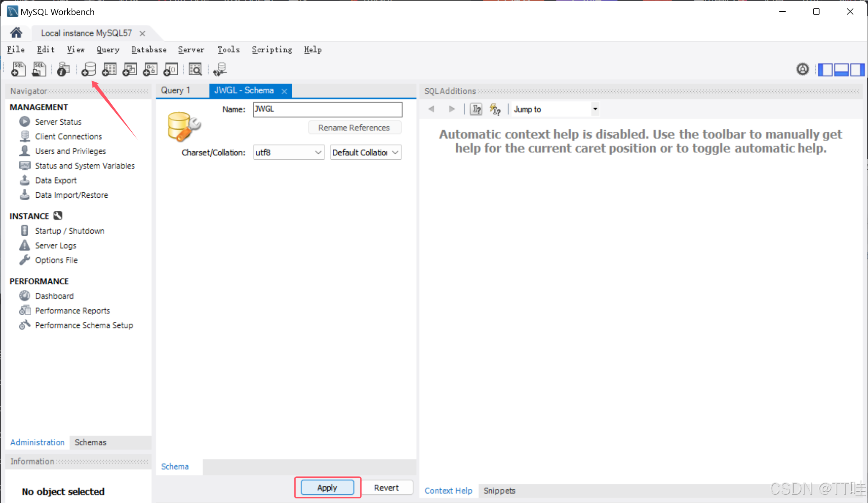Open the Database menu

pos(149,50)
